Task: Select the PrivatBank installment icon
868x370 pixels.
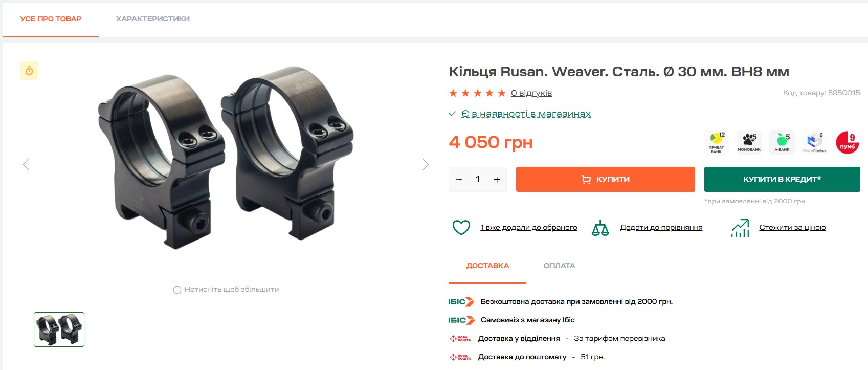Action: coord(716,142)
